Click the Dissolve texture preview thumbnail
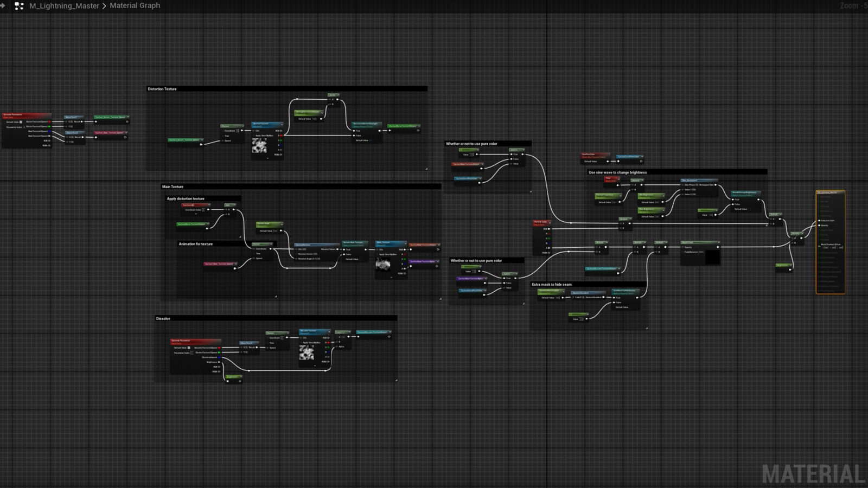 tap(307, 353)
